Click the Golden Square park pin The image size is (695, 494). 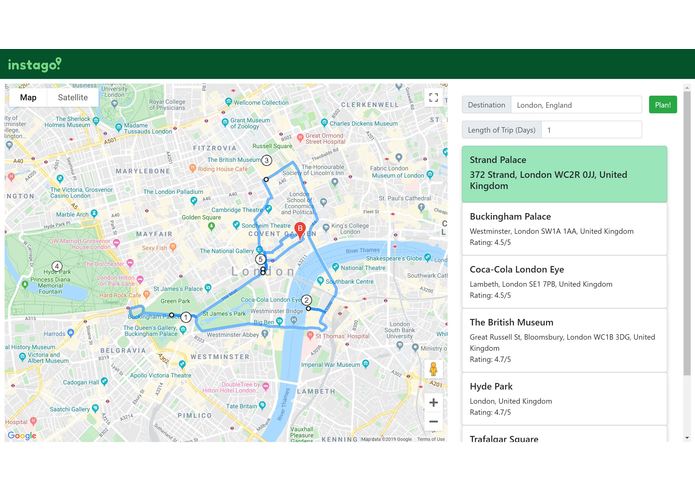coord(211,226)
